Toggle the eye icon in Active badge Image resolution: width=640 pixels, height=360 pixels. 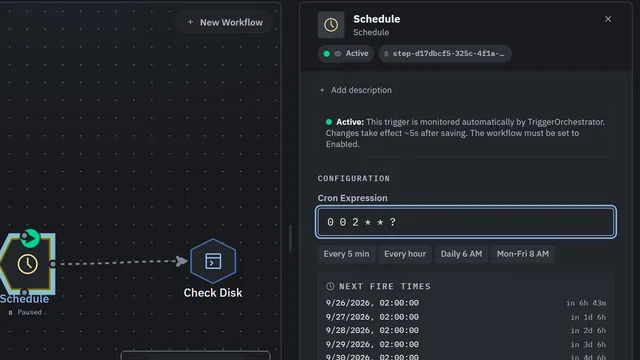point(338,54)
